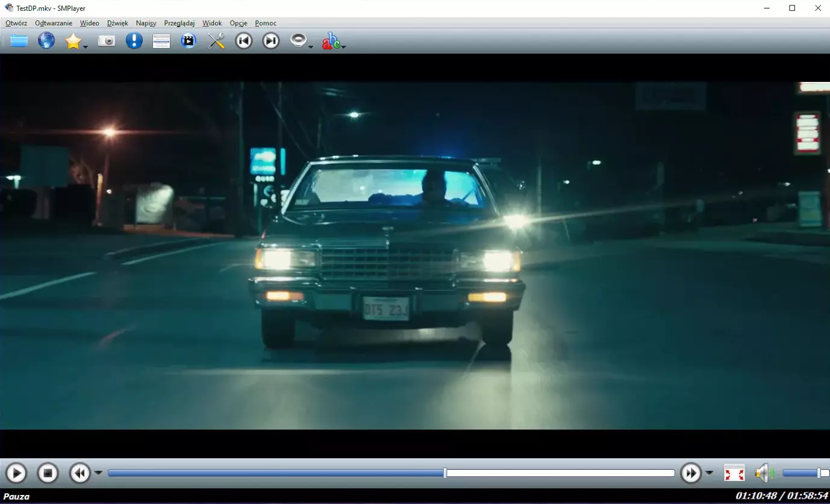This screenshot has height=504, width=830.
Task: Click the film clapper video icon
Action: click(189, 41)
